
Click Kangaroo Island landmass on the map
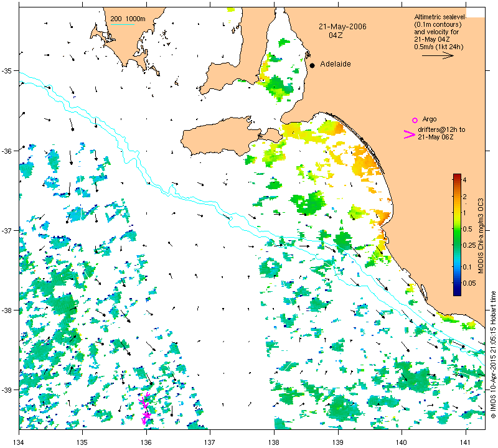tap(222, 136)
